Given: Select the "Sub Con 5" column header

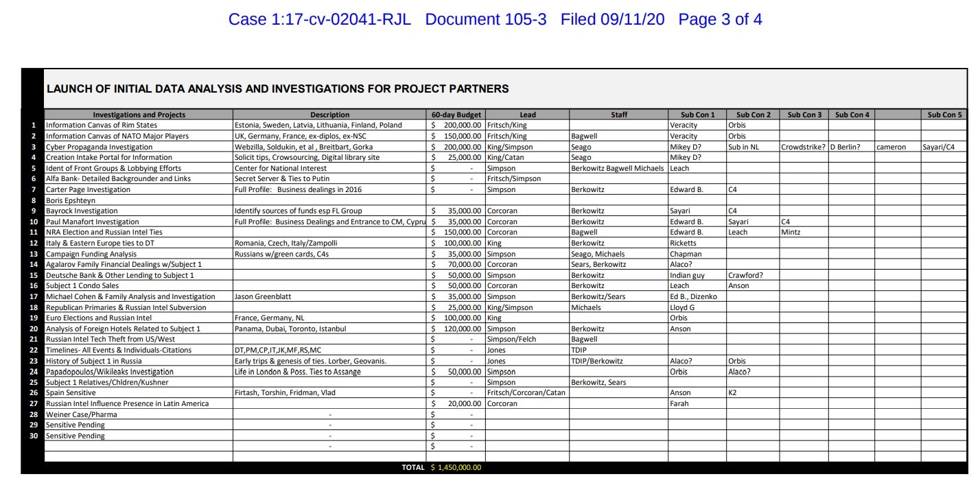Looking at the screenshot, I should pyautogui.click(x=945, y=115).
